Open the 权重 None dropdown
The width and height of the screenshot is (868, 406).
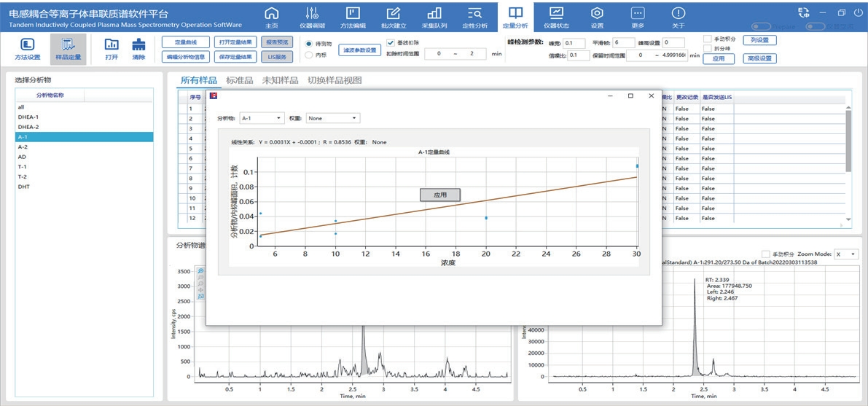332,118
